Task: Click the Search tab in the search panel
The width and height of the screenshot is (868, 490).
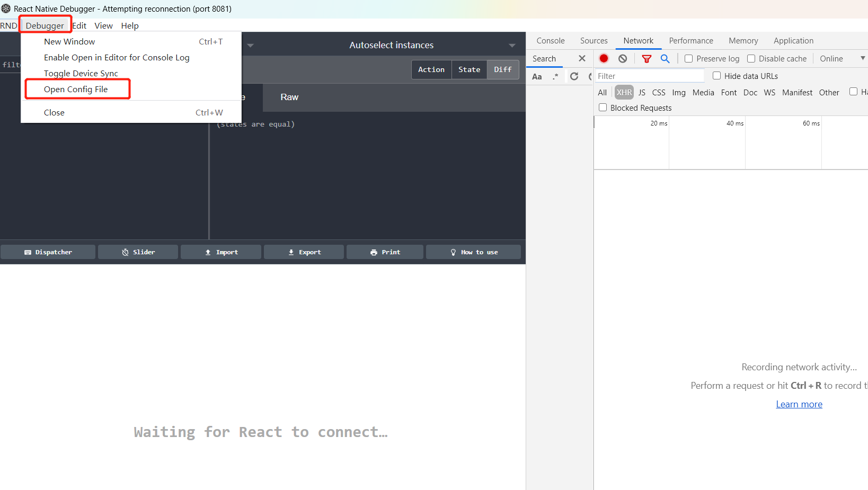Action: (544, 58)
